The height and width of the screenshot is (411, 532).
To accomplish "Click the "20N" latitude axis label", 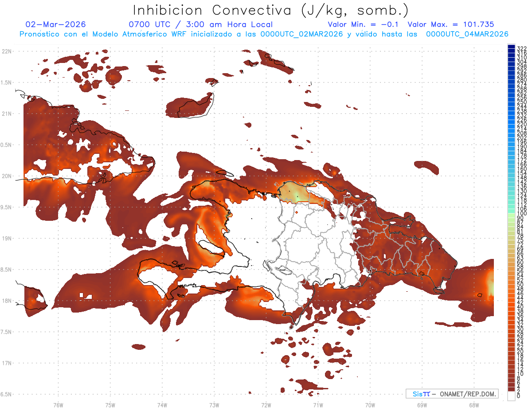I will point(6,176).
